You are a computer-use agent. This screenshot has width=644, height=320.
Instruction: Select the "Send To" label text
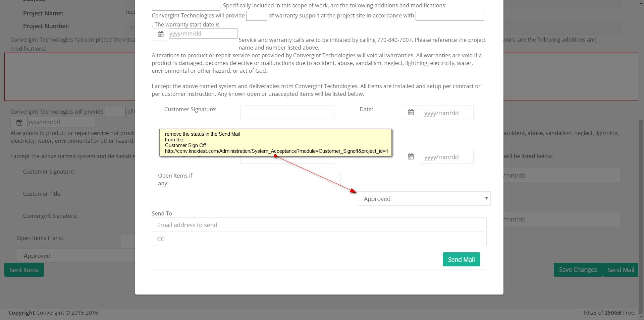pos(162,213)
